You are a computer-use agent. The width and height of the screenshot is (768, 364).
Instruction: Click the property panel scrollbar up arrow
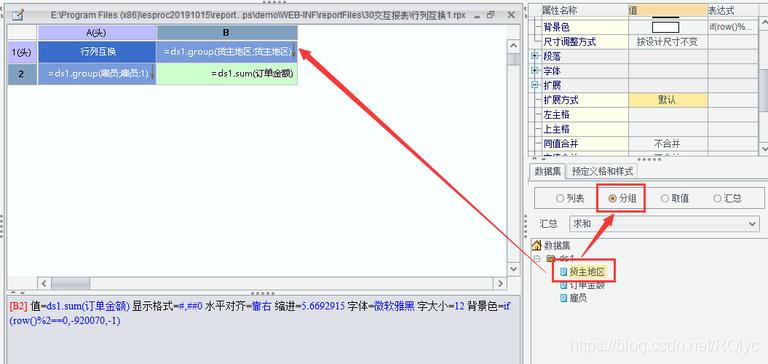(763, 23)
